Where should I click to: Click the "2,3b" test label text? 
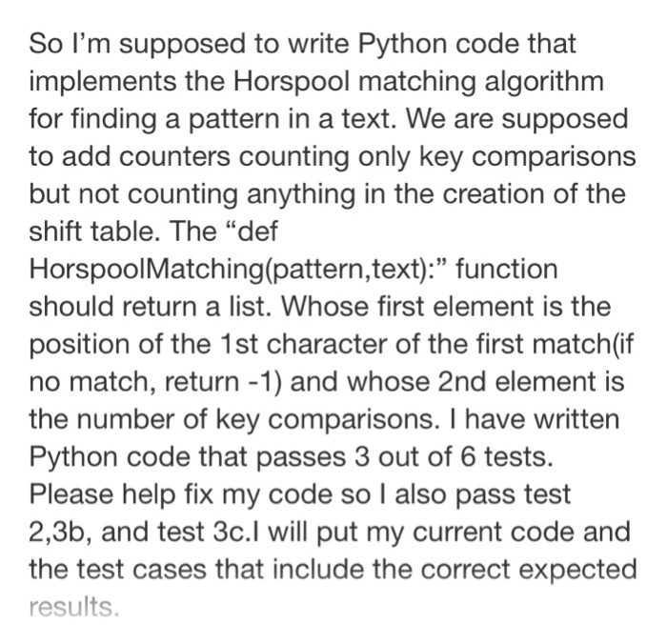[x=63, y=533]
